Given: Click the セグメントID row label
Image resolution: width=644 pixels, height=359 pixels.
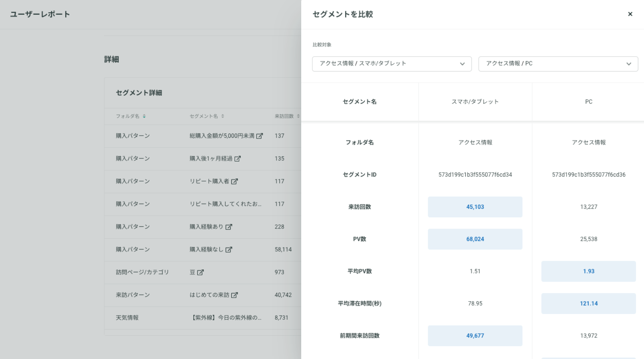Looking at the screenshot, I should (x=360, y=175).
